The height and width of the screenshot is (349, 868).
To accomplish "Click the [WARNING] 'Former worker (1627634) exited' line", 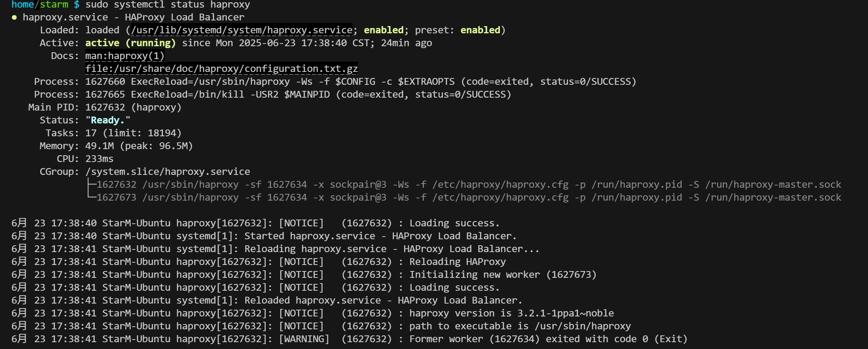I will tap(349, 339).
